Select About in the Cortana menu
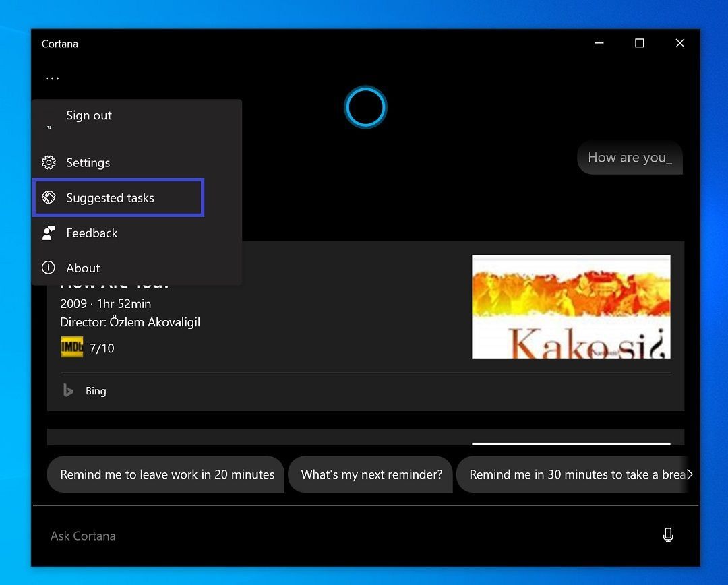The height and width of the screenshot is (585, 728). pos(82,268)
